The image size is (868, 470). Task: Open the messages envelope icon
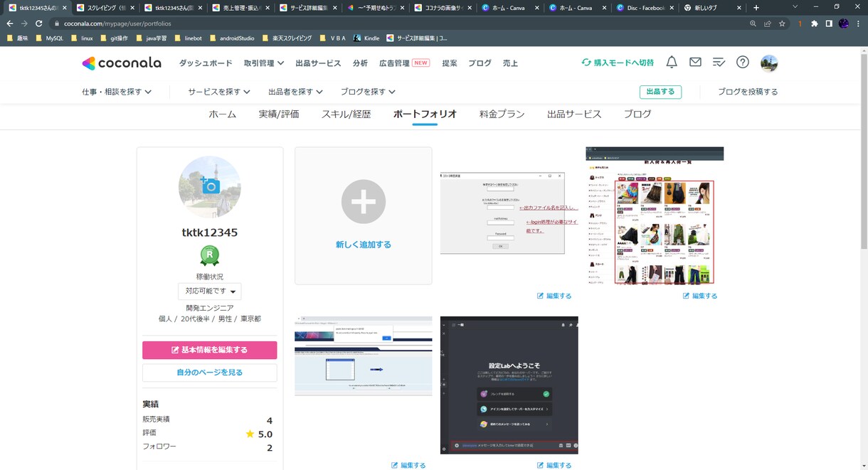point(695,63)
